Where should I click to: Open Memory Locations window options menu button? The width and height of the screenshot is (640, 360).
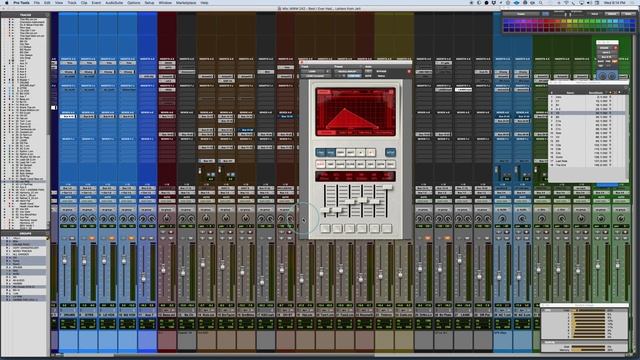[x=626, y=88]
